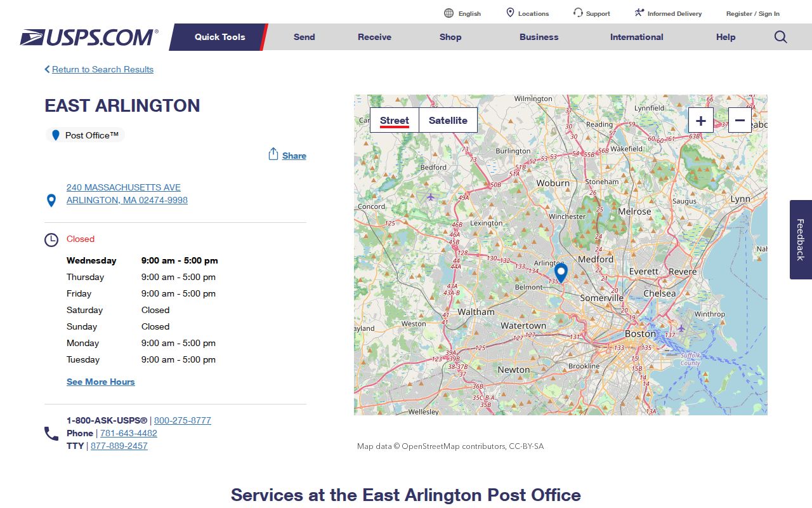
Task: Open the International menu
Action: coord(636,37)
